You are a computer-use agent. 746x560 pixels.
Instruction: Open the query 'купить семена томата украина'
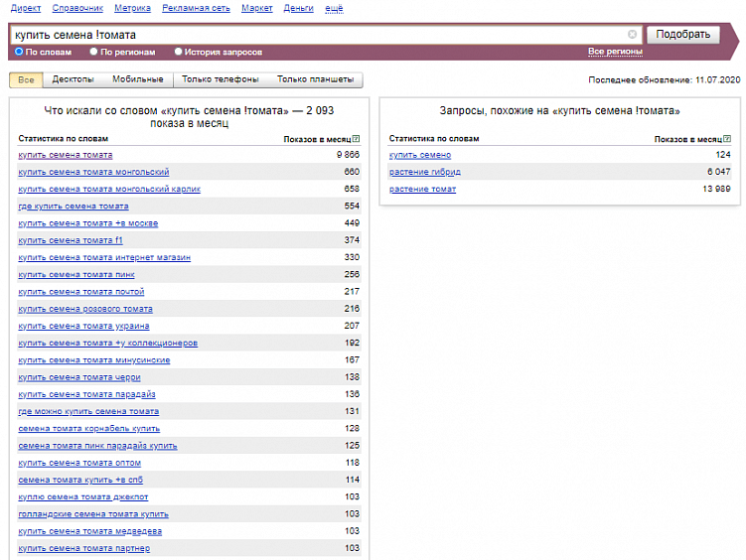tap(83, 326)
